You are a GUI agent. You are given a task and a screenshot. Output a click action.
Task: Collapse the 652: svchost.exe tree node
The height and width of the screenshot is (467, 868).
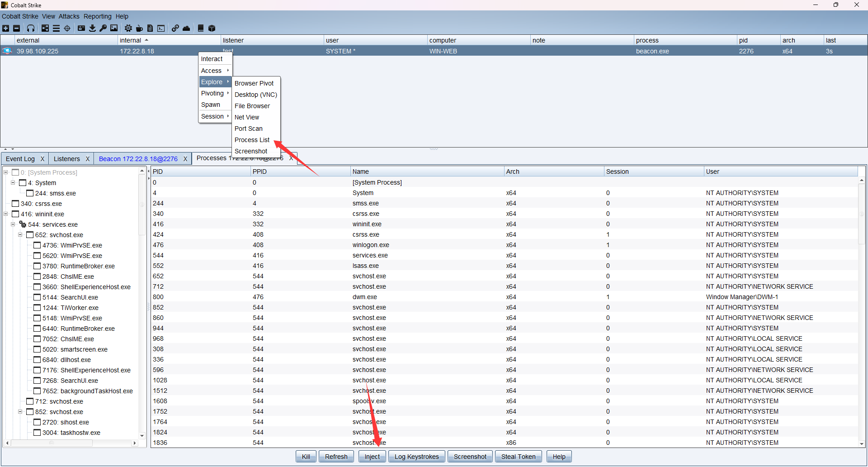20,235
